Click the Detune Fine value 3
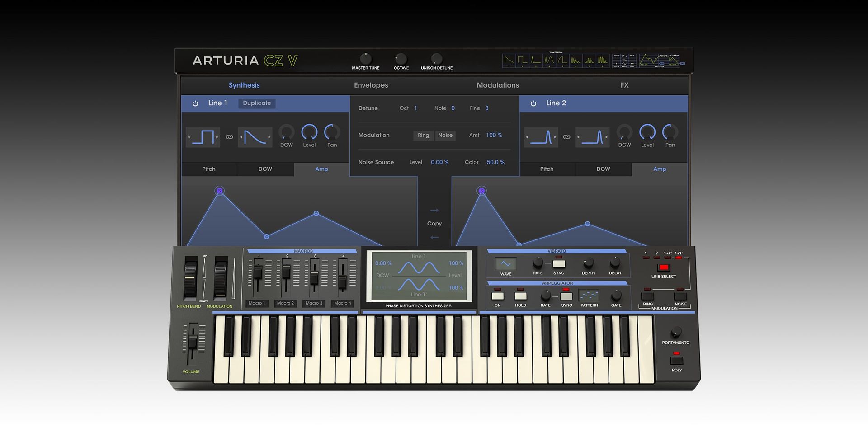This screenshot has width=868, height=427. [x=487, y=108]
